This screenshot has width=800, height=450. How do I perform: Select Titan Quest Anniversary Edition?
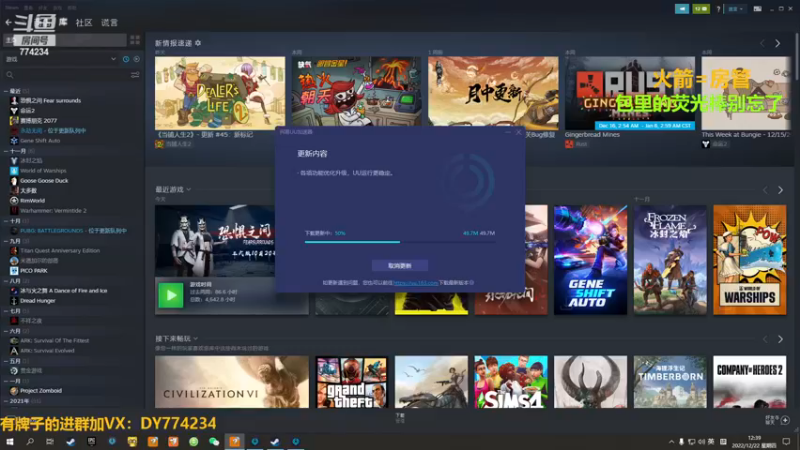[x=60, y=251]
